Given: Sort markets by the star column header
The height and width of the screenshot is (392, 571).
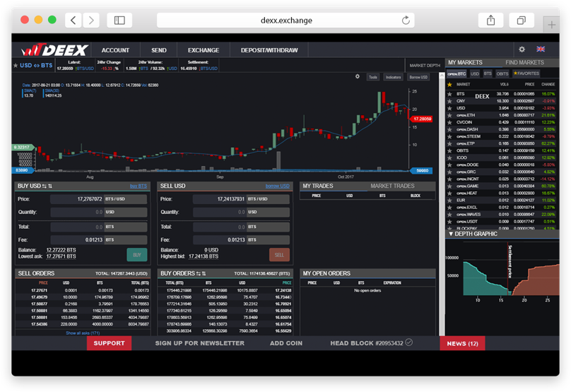Looking at the screenshot, I should [x=449, y=85].
